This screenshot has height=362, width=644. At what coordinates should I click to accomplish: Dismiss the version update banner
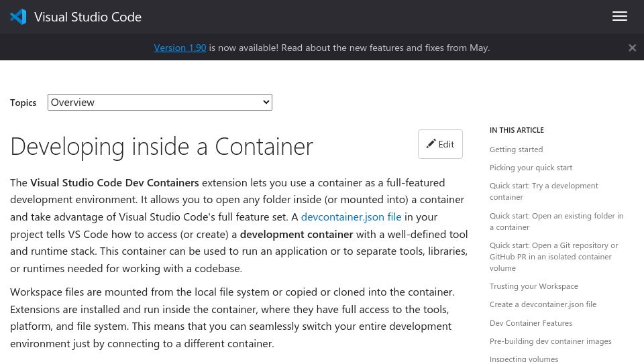(x=632, y=48)
